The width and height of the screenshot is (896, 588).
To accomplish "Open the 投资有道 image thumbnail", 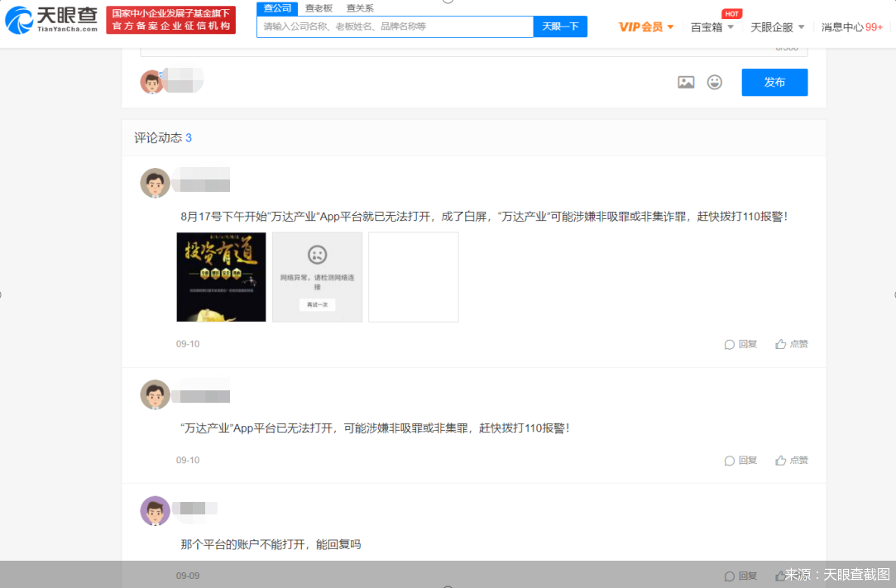I will tap(221, 277).
